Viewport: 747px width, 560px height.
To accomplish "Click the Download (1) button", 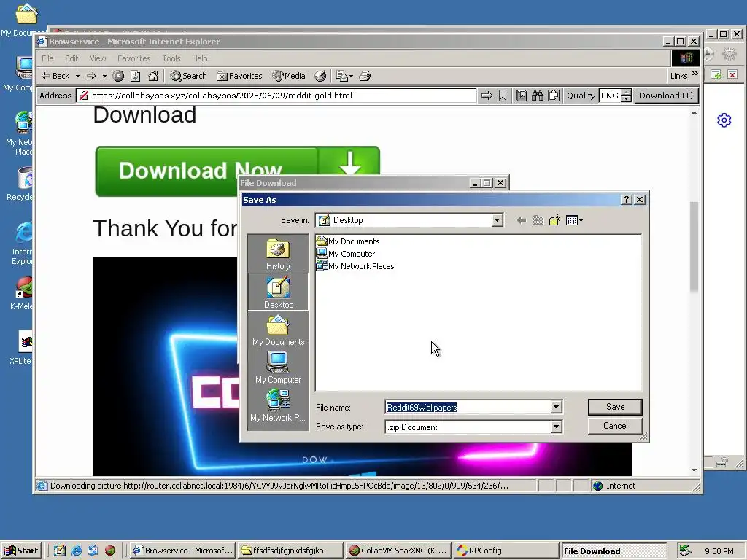I will click(x=666, y=96).
